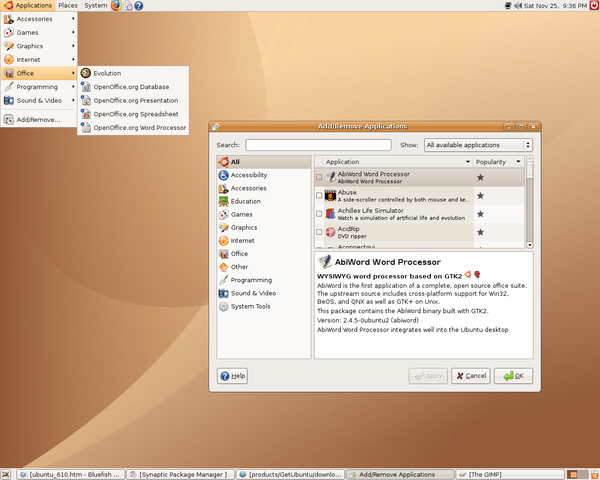
Task: Click the Help button
Action: (232, 376)
